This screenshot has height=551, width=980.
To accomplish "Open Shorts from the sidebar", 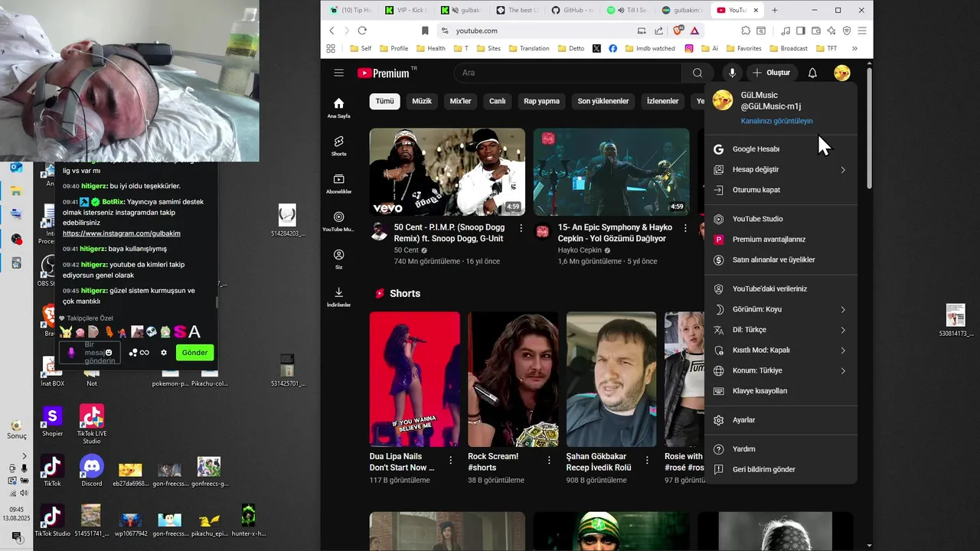I will (x=338, y=145).
